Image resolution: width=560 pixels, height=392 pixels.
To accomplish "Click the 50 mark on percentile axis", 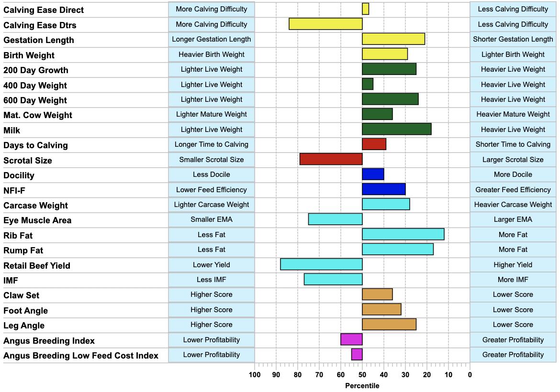I will [x=362, y=374].
